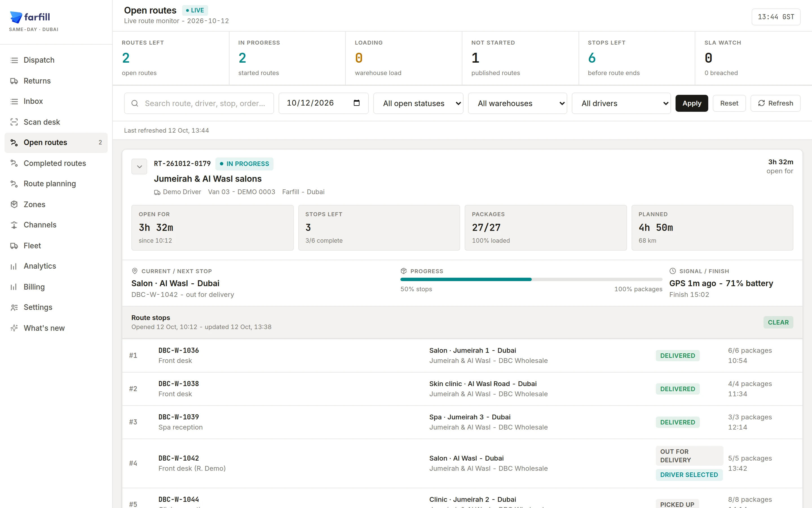
Task: Click the Fleet truck icon
Action: point(14,246)
